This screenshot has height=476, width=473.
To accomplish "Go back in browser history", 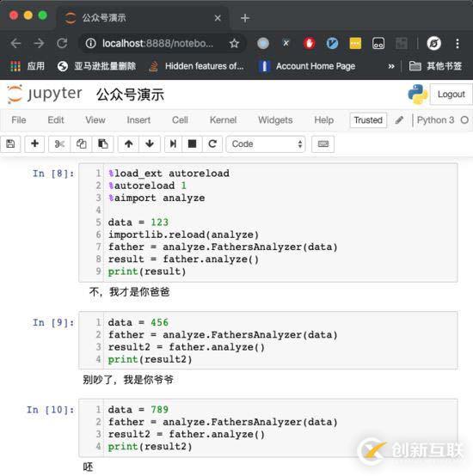I will click(15, 44).
